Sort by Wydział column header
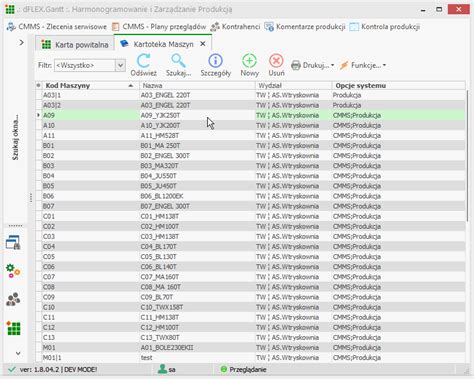 click(x=294, y=86)
